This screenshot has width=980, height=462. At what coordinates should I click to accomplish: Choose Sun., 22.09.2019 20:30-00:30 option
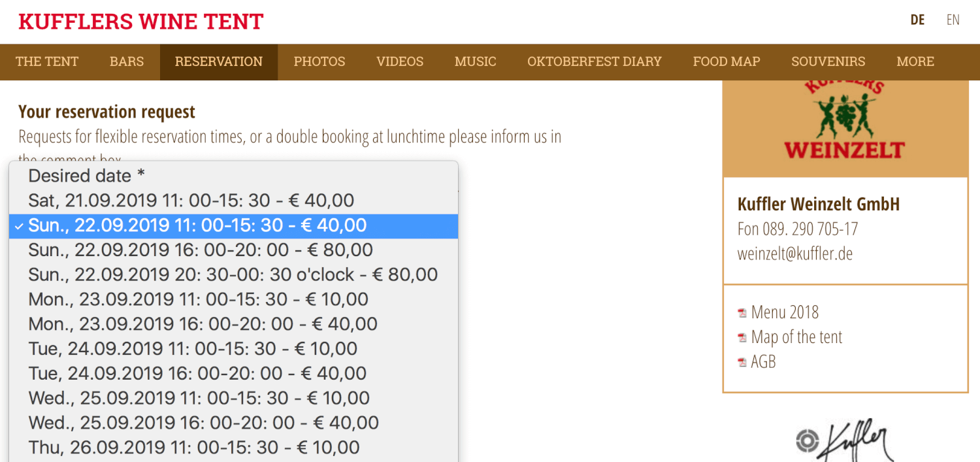233,275
